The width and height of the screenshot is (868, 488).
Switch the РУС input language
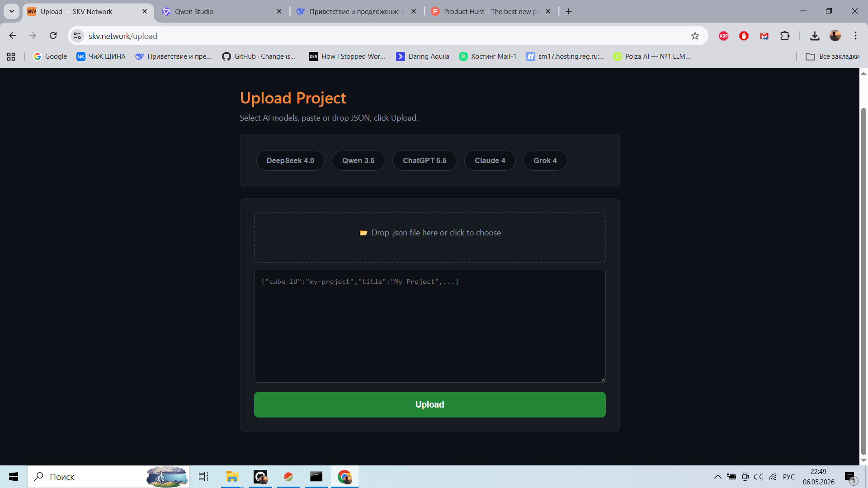[x=789, y=477]
